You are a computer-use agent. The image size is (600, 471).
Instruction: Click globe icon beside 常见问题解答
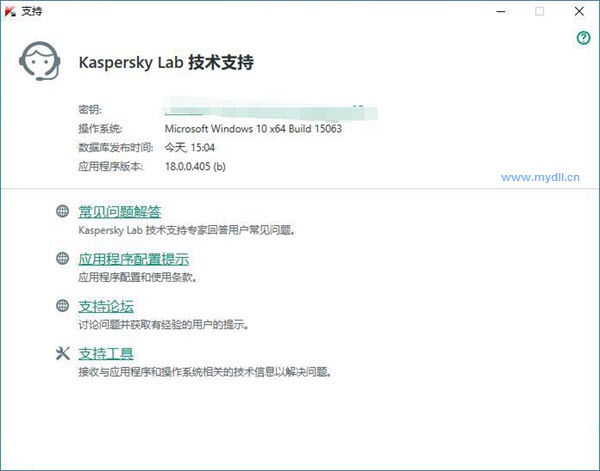pos(62,211)
